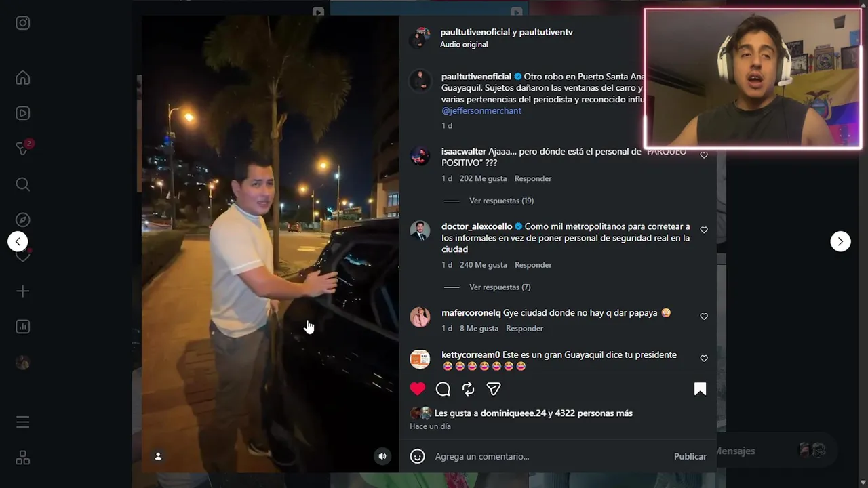
Task: Unlike the post via red heart
Action: pos(418,389)
